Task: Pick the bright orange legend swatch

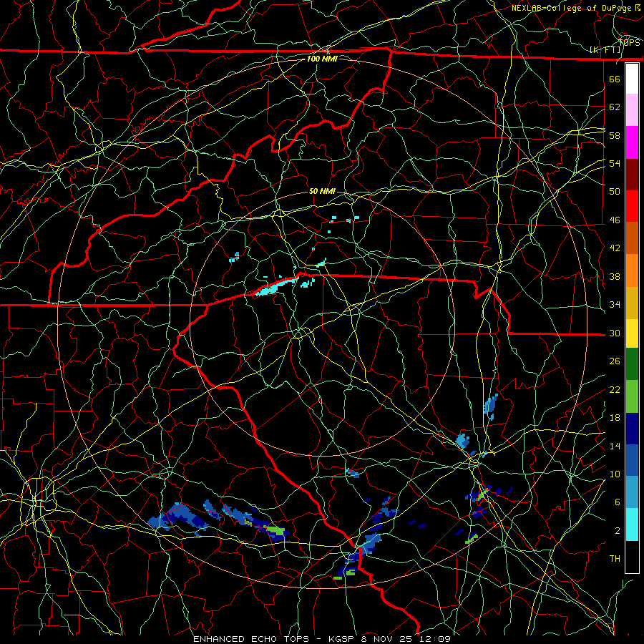Action: 632,270
